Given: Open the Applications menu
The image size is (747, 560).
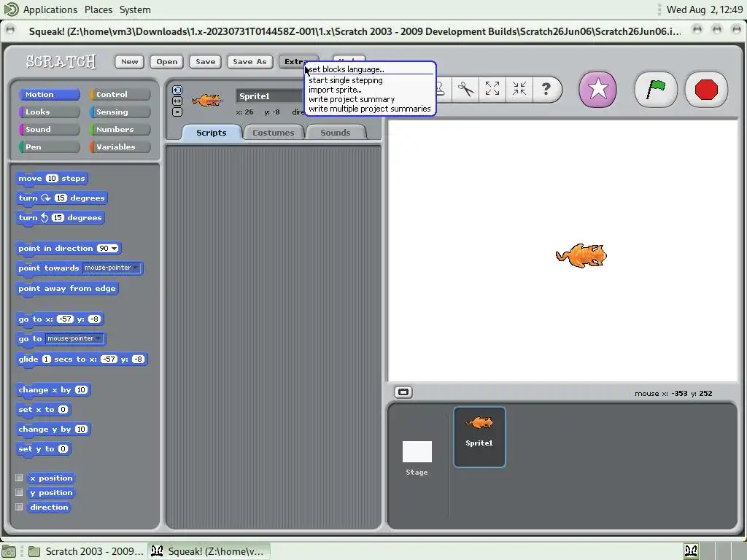Looking at the screenshot, I should coord(50,9).
